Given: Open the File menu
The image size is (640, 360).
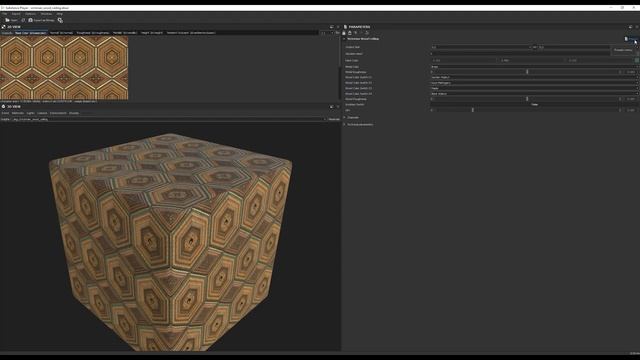Looking at the screenshot, I should (x=4, y=14).
